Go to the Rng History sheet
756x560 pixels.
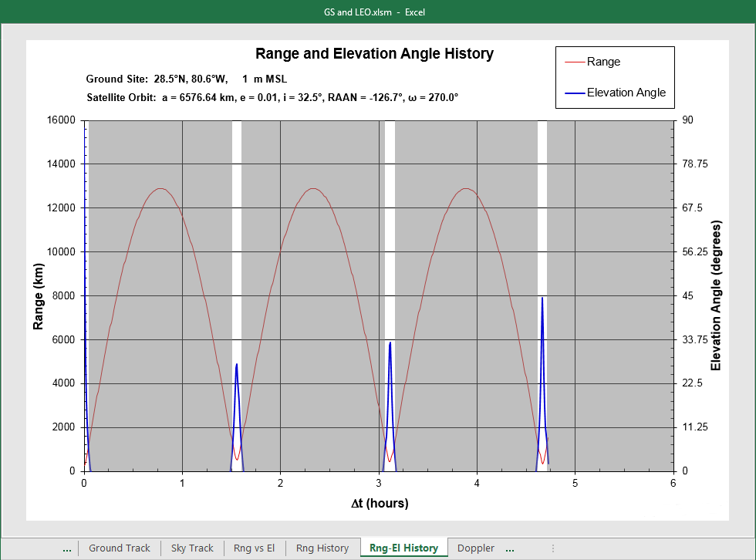pos(322,548)
